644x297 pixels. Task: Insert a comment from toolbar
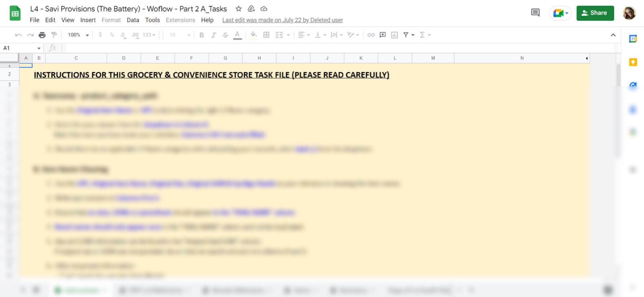[x=383, y=35]
